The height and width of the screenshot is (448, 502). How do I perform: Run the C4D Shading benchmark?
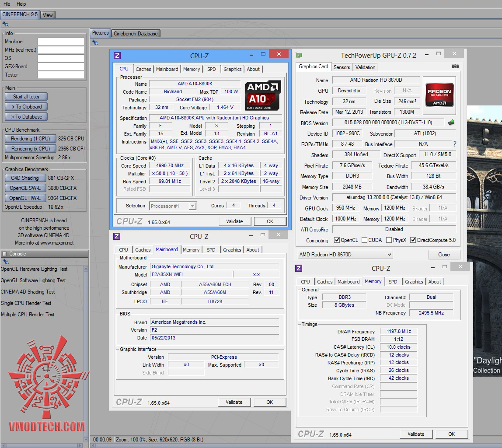tap(25, 178)
